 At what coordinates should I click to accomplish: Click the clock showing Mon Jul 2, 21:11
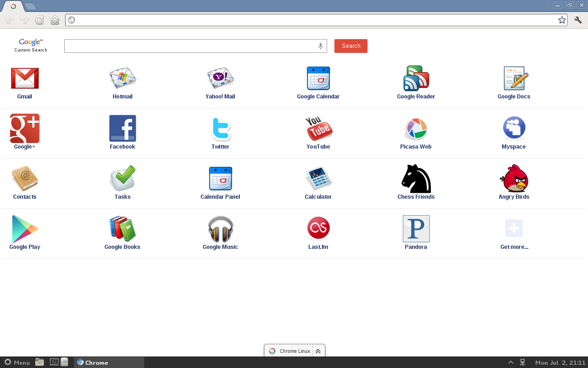click(560, 362)
